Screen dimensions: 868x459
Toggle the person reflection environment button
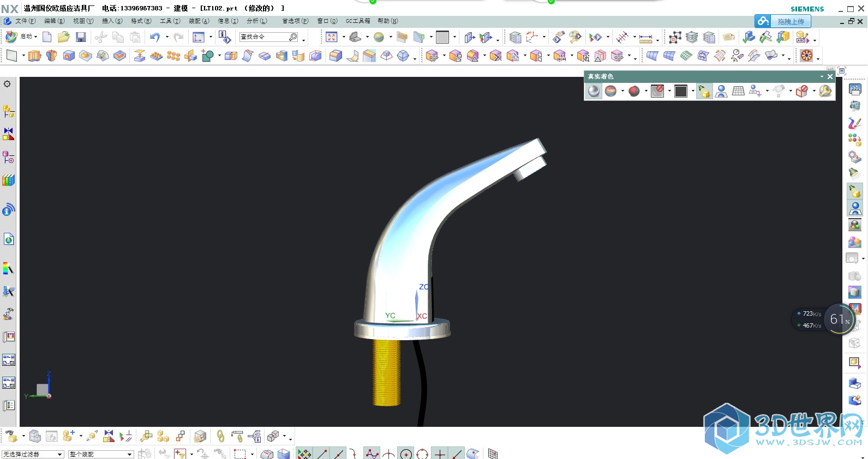721,91
